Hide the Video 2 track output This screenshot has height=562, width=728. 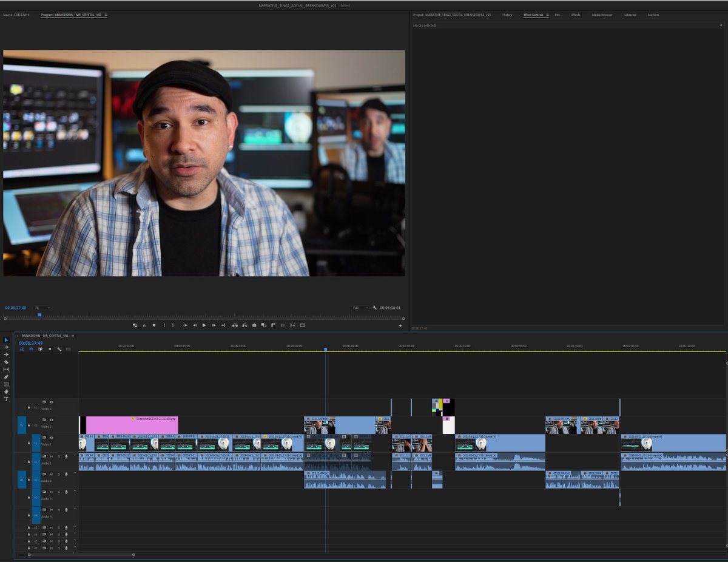(52, 420)
